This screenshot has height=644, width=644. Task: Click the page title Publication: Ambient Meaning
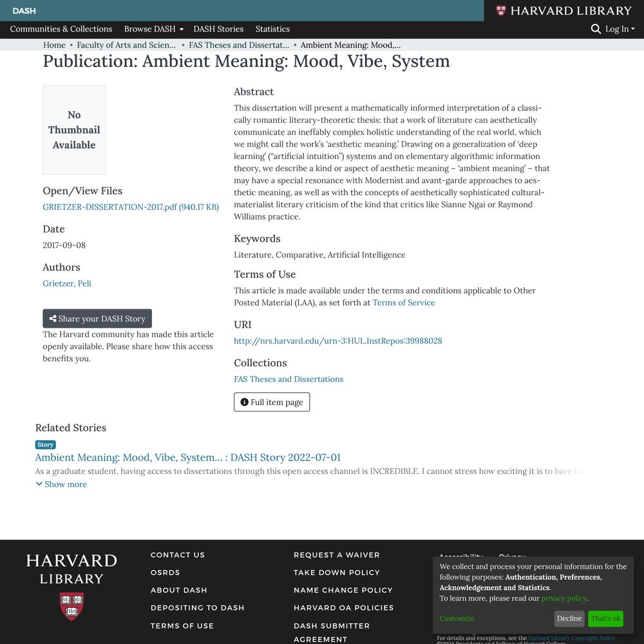tap(247, 61)
